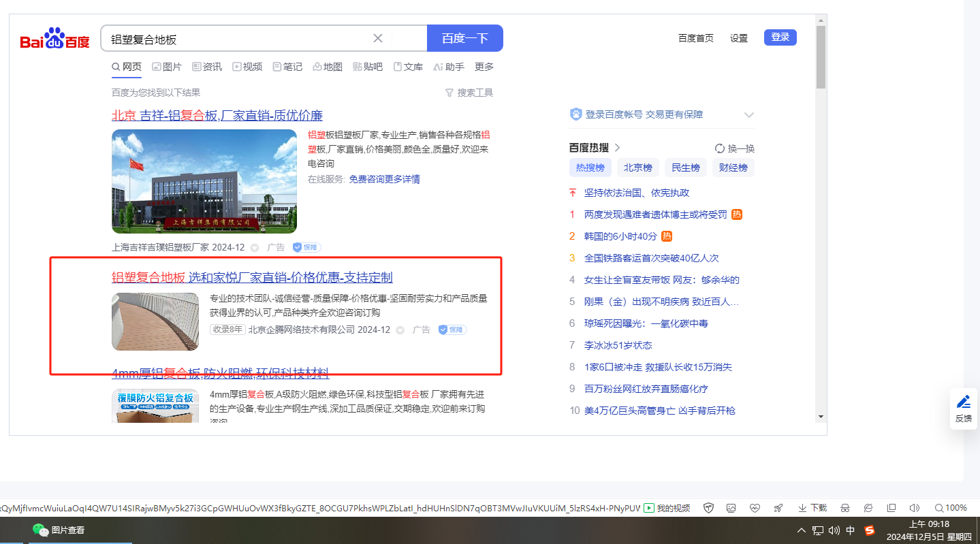980x544 pixels.
Task: Click the page zoom 100% control
Action: 951,508
